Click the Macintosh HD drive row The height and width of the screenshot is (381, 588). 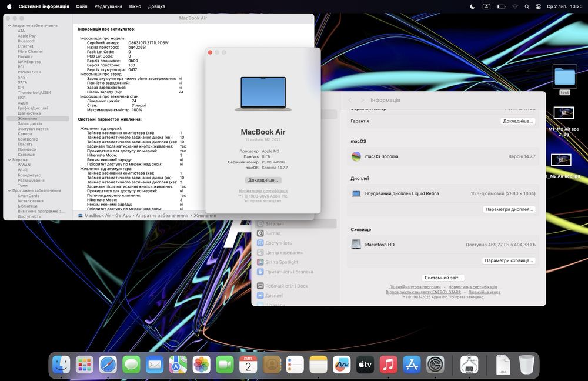(443, 245)
